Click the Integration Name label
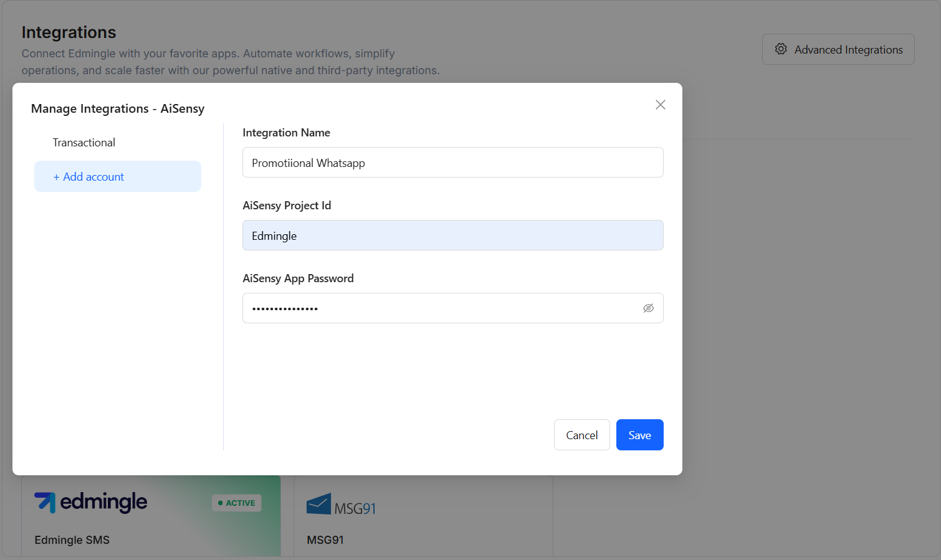This screenshot has width=941, height=560. point(287,133)
